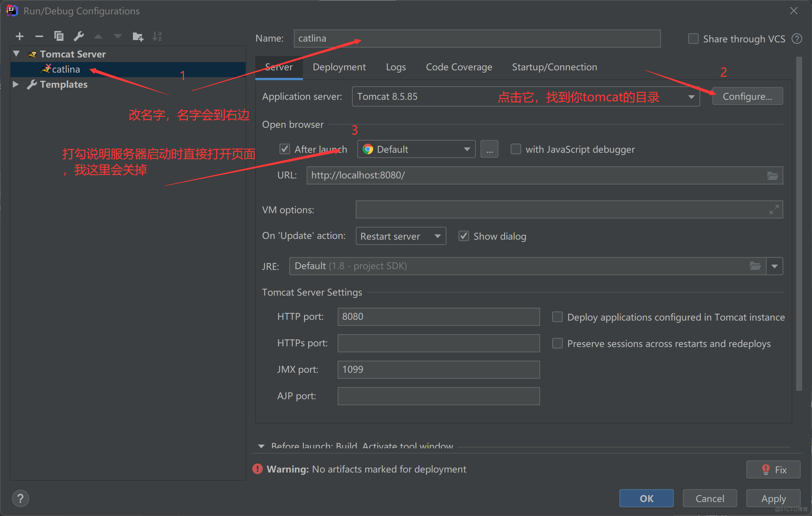
Task: Open the Default browser dropdown
Action: point(467,149)
